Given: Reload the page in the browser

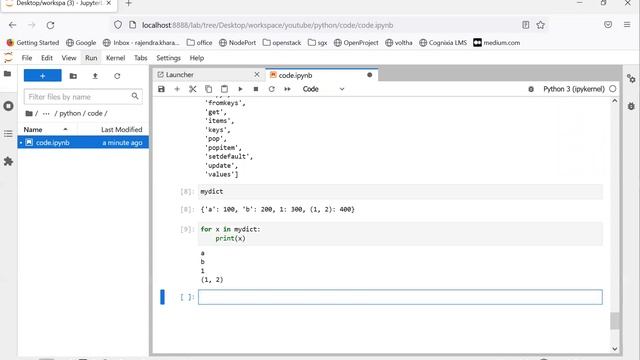Looking at the screenshot, I should point(50,25).
